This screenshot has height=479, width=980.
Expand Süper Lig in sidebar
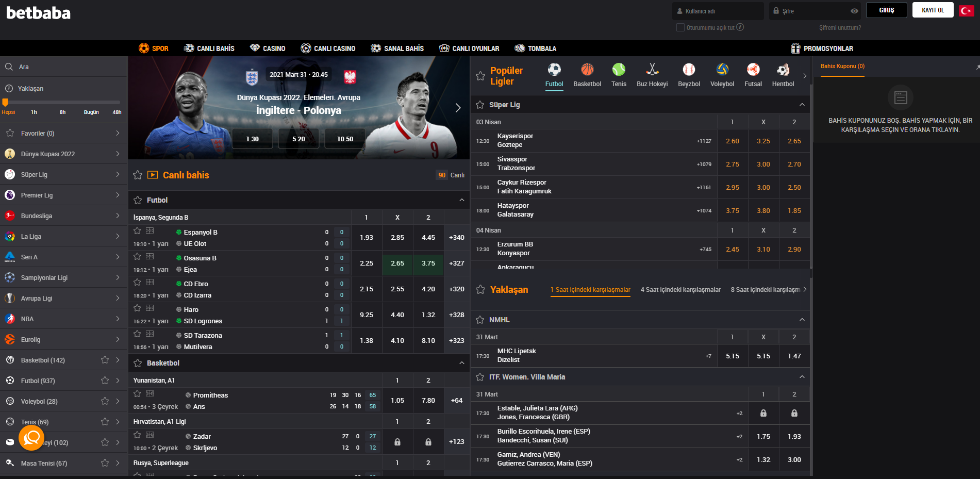(118, 174)
